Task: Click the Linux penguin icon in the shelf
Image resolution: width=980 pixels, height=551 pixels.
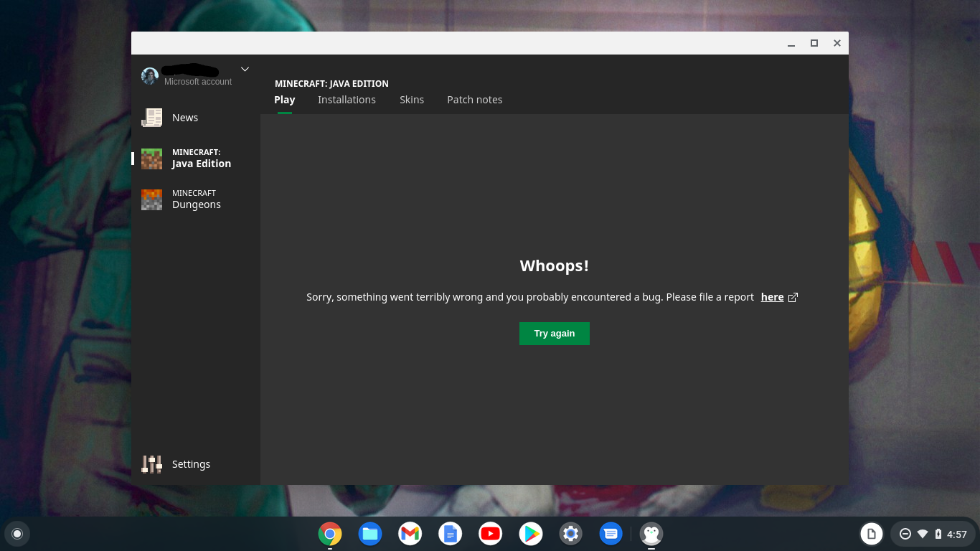Action: point(651,534)
